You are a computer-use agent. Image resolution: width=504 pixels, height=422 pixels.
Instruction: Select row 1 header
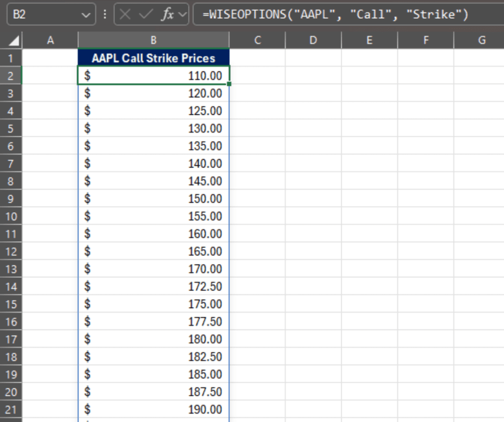[x=11, y=58]
